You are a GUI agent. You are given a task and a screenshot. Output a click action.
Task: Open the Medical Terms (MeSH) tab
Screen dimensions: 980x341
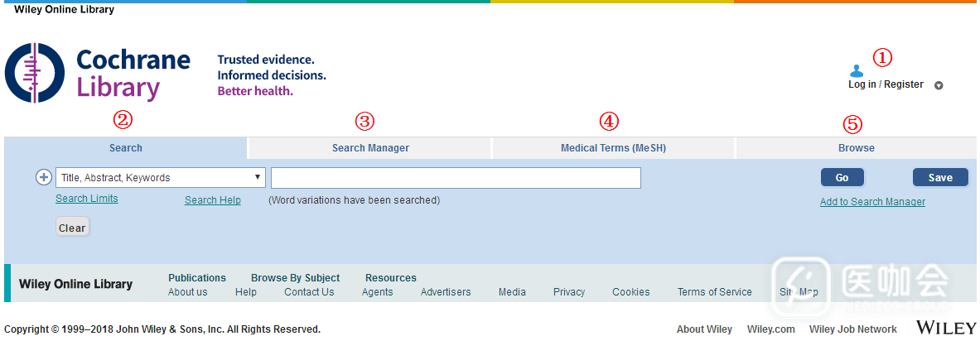click(613, 148)
